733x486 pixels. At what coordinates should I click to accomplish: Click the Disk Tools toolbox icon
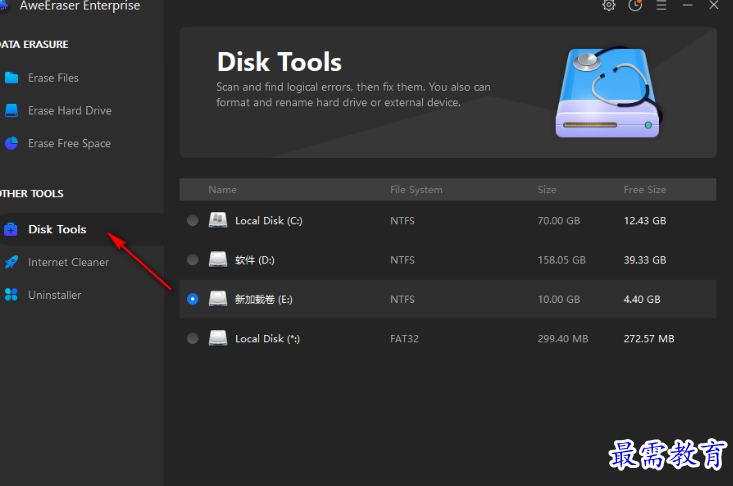click(11, 230)
